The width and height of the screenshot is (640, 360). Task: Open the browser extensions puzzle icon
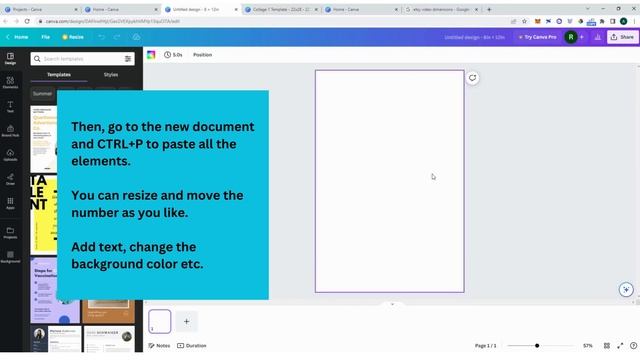click(x=602, y=21)
